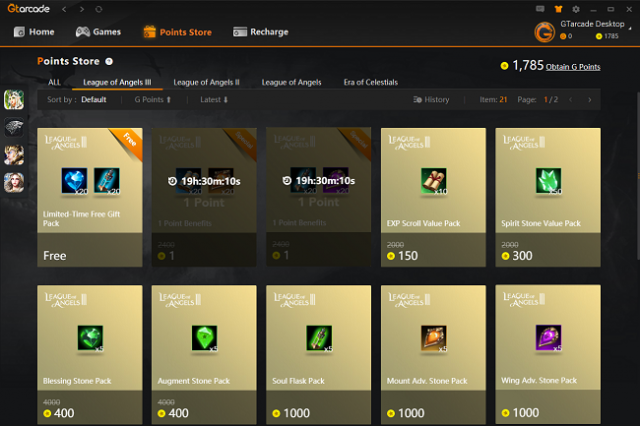The width and height of the screenshot is (640, 426).
Task: Open the Points Store tab
Action: [x=178, y=32]
